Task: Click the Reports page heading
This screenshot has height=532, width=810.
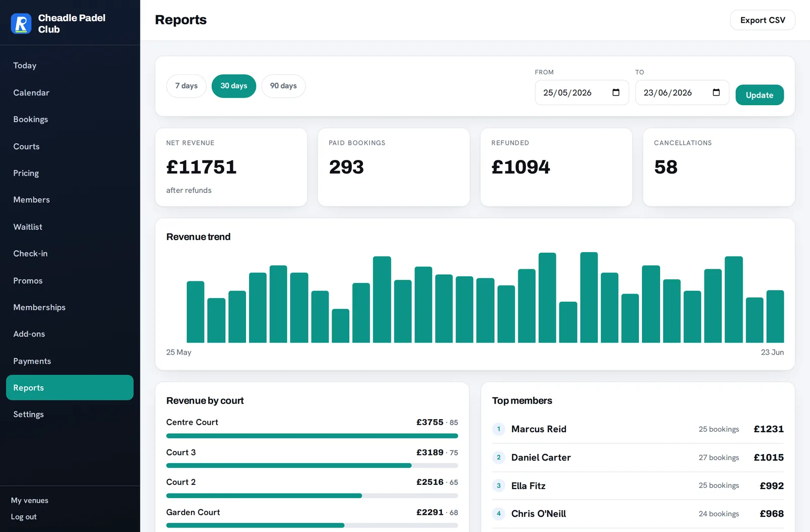Action: 181,20
